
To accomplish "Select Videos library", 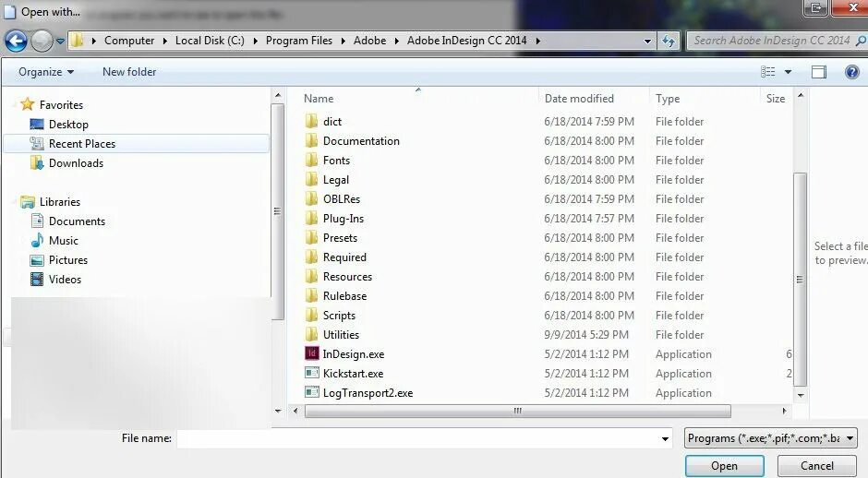I will (65, 279).
